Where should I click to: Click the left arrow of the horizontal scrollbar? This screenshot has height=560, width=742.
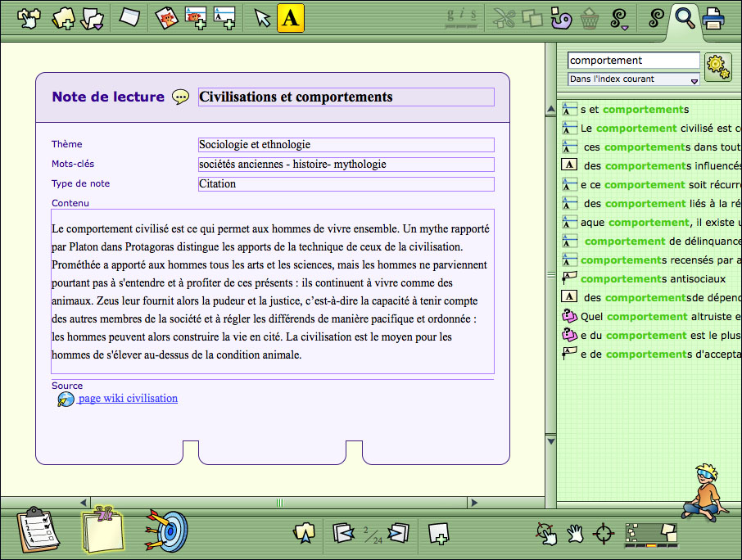point(84,503)
